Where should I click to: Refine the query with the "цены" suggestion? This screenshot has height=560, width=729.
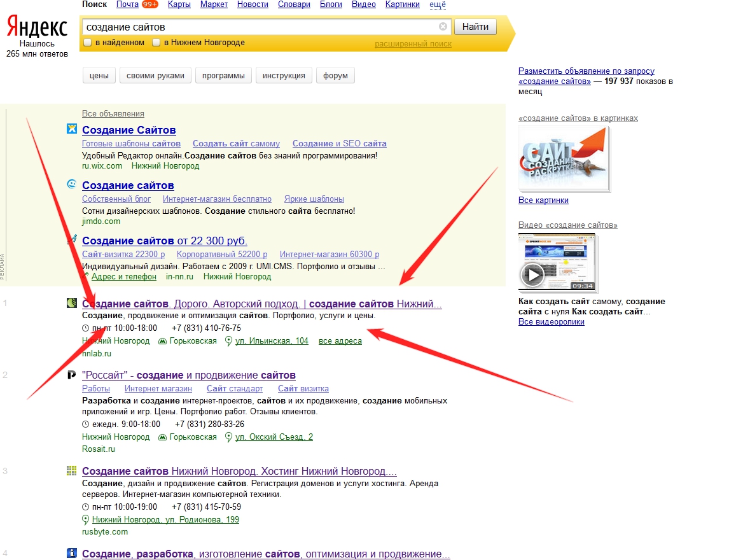(x=99, y=75)
